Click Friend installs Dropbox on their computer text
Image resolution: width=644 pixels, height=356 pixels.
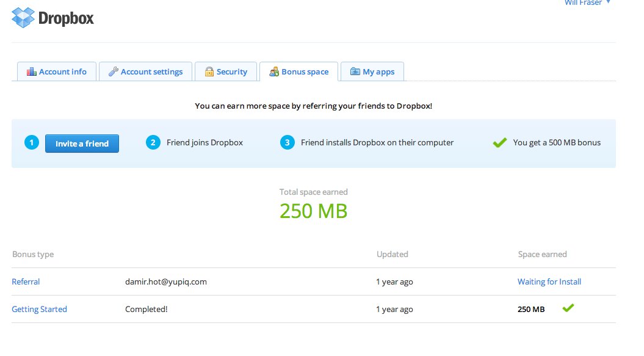tap(377, 143)
